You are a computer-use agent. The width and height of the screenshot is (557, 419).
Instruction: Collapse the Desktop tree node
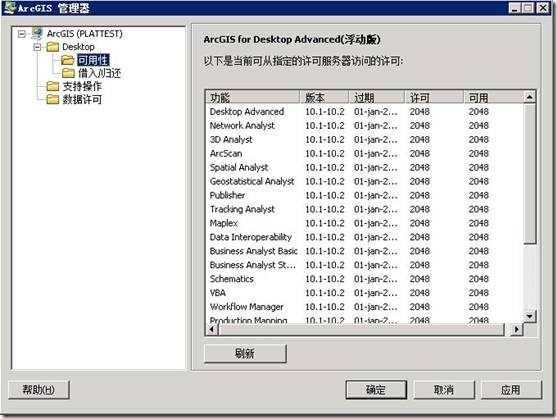point(37,47)
